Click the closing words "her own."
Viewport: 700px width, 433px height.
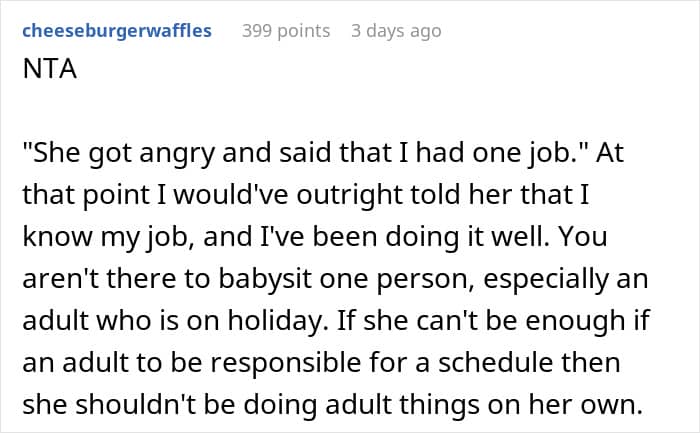pyautogui.click(x=585, y=405)
